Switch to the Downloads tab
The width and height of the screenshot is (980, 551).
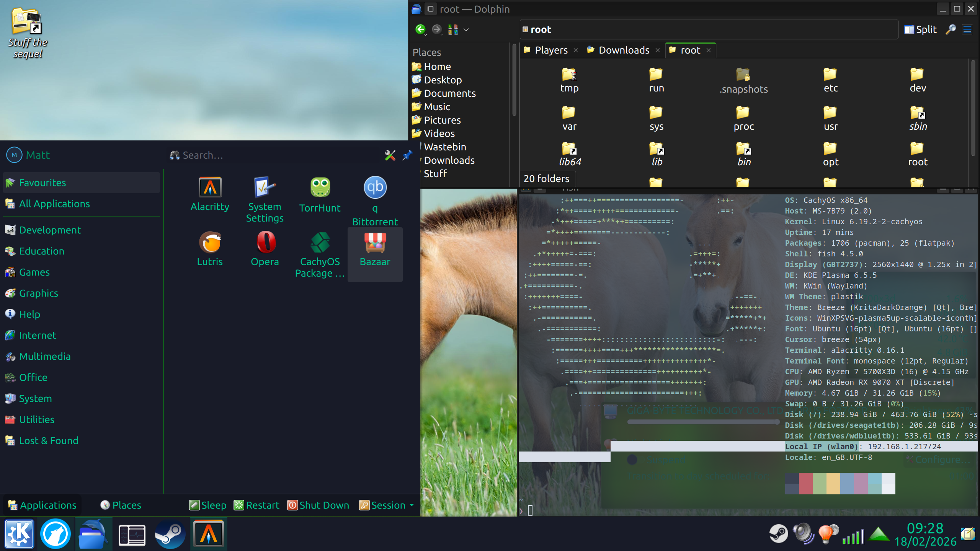624,50
